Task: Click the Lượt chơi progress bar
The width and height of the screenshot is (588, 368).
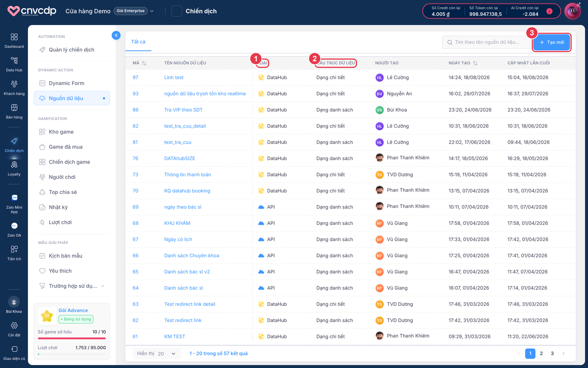Action: click(x=72, y=354)
